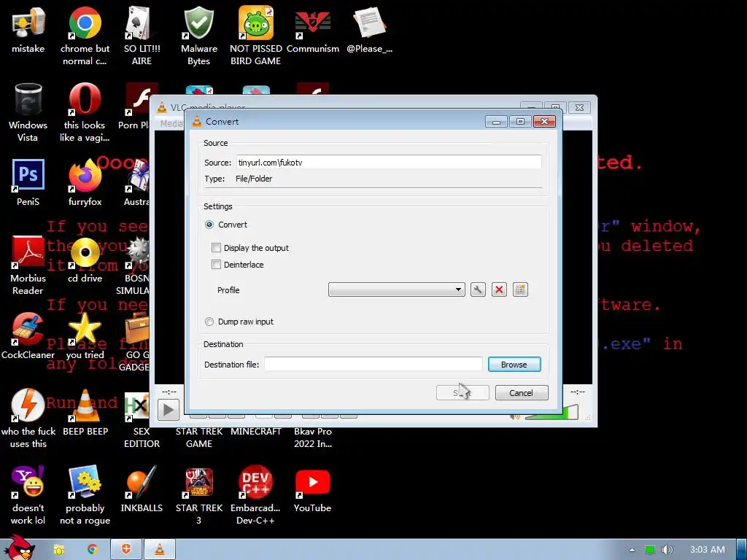Open the '@Please_...' document icon
This screenshot has height=560, width=747.
pyautogui.click(x=370, y=29)
